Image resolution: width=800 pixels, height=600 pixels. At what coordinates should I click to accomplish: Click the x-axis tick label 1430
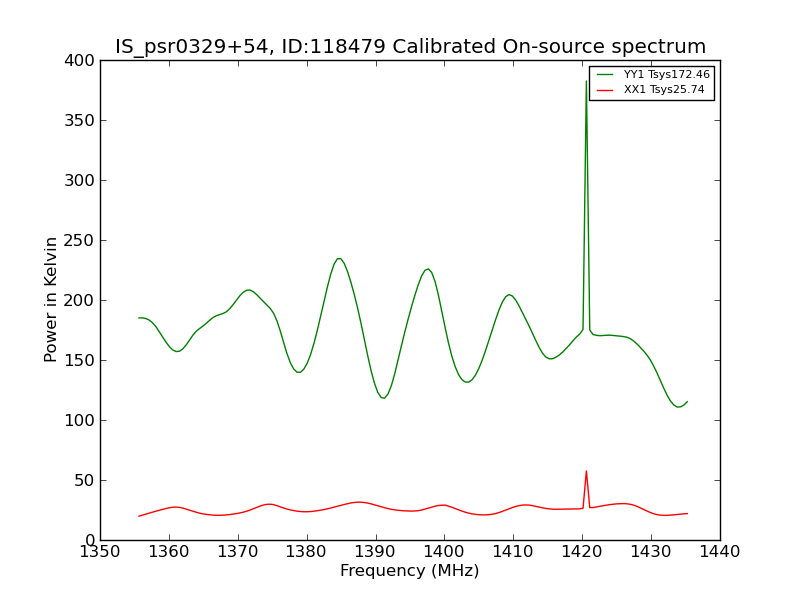click(651, 552)
